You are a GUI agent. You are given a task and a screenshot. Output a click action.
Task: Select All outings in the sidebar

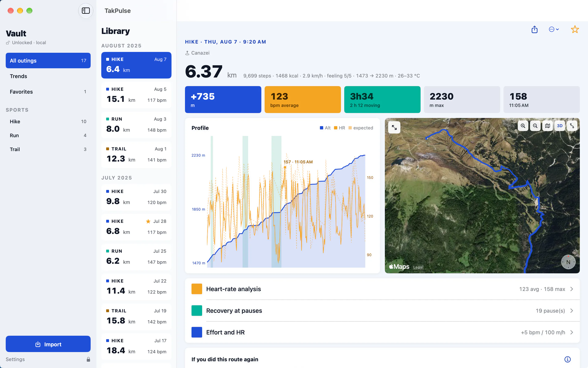click(48, 61)
